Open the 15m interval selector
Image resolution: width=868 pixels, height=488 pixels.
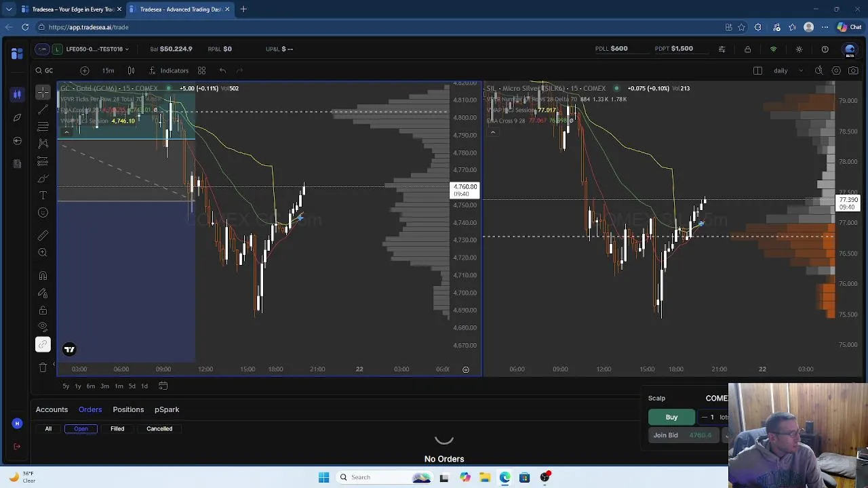tap(108, 70)
